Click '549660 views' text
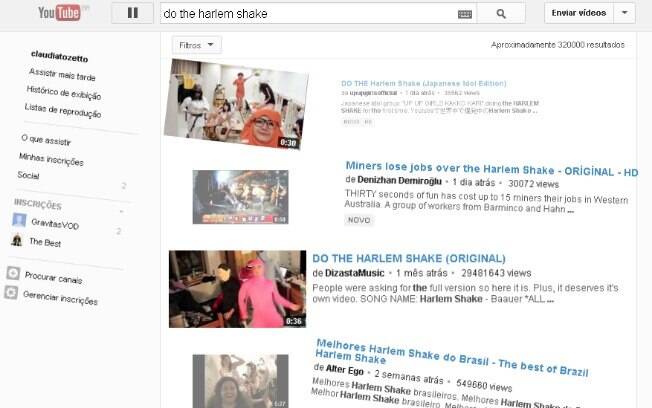 484,385
